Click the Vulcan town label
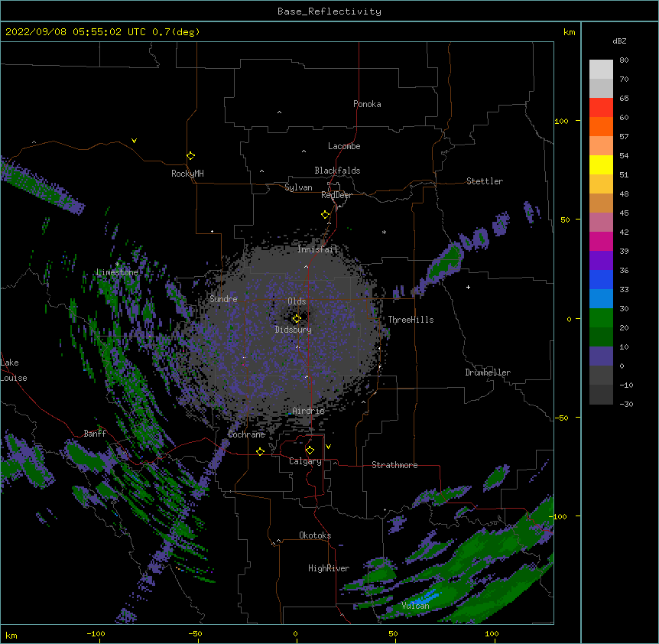 (415, 606)
